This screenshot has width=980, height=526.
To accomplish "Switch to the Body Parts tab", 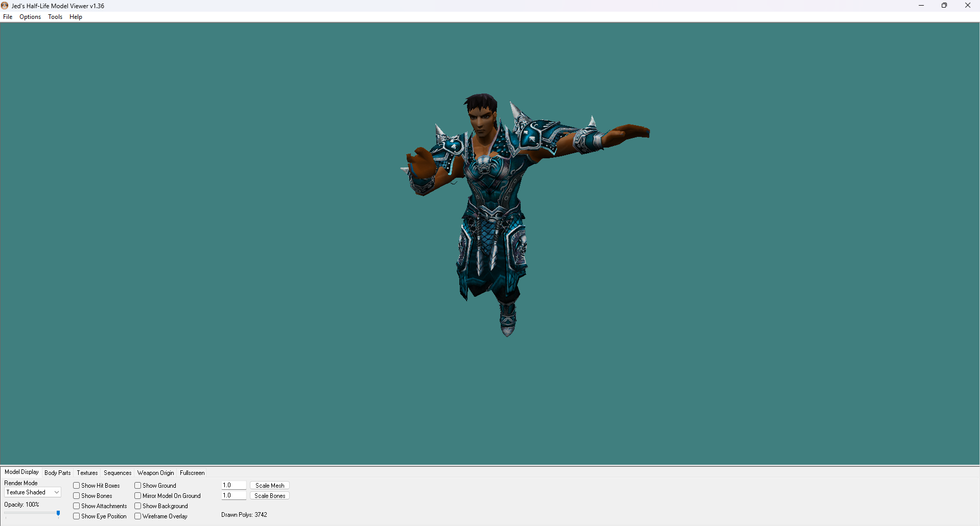I will tap(58, 473).
